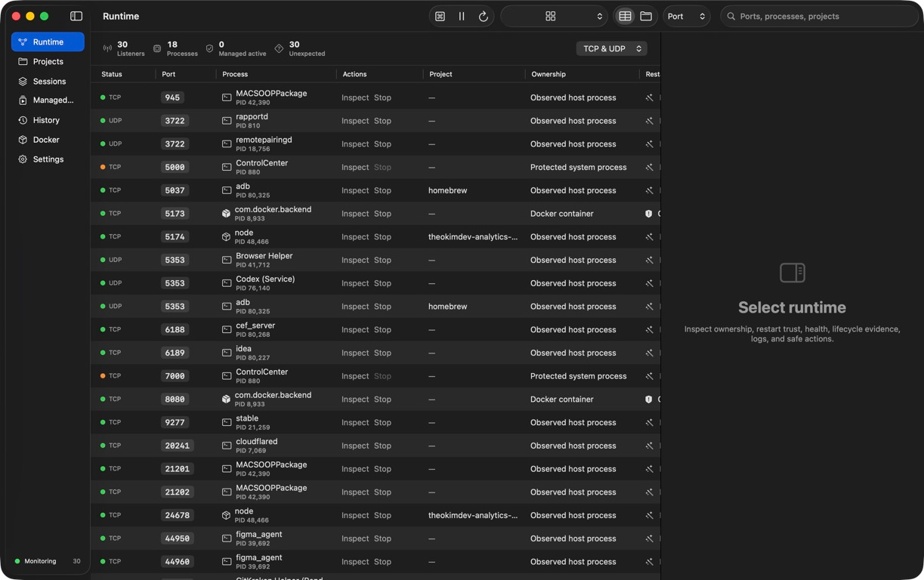
Task: Inspect idea on port 6189
Action: point(355,353)
